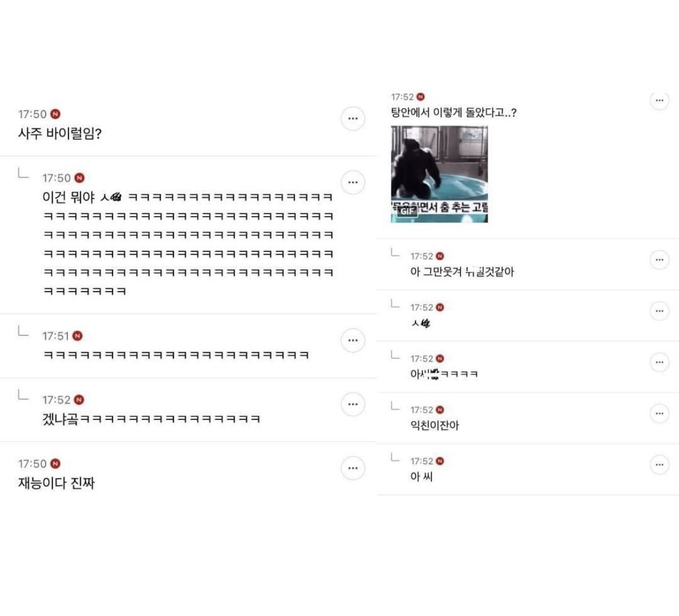The height and width of the screenshot is (616, 679).
Task: Click the '익친이잔아' reply text
Action: pos(434,426)
